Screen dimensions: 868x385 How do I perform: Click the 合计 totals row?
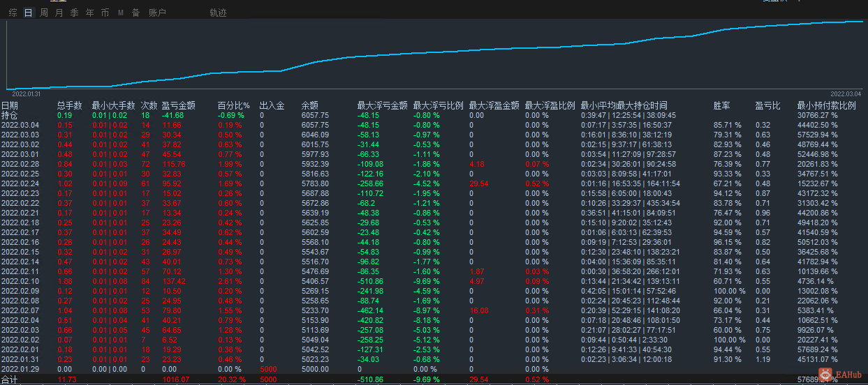coord(434,379)
